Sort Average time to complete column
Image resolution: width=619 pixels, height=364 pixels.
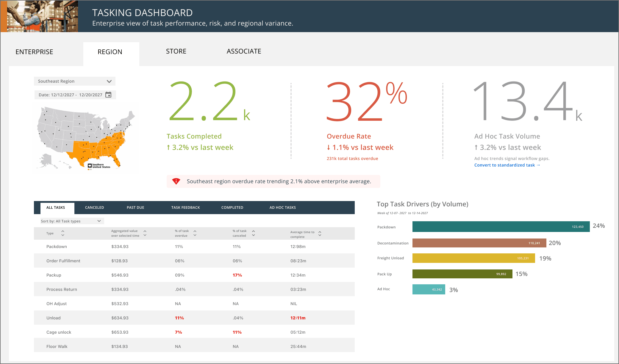[x=320, y=234]
